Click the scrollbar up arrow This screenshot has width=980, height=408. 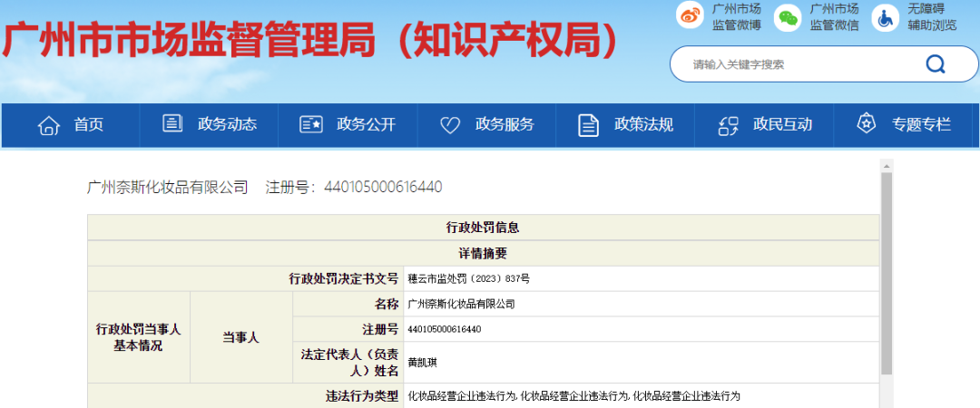click(887, 165)
